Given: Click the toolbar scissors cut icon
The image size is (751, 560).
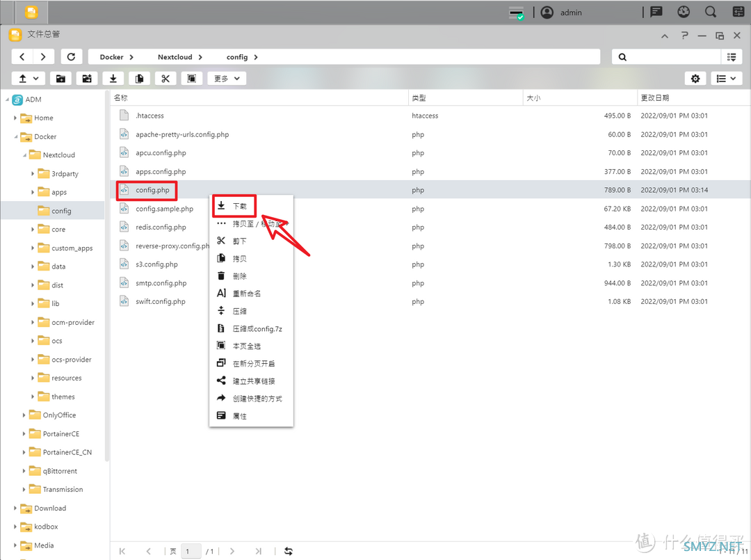Looking at the screenshot, I should click(x=165, y=79).
